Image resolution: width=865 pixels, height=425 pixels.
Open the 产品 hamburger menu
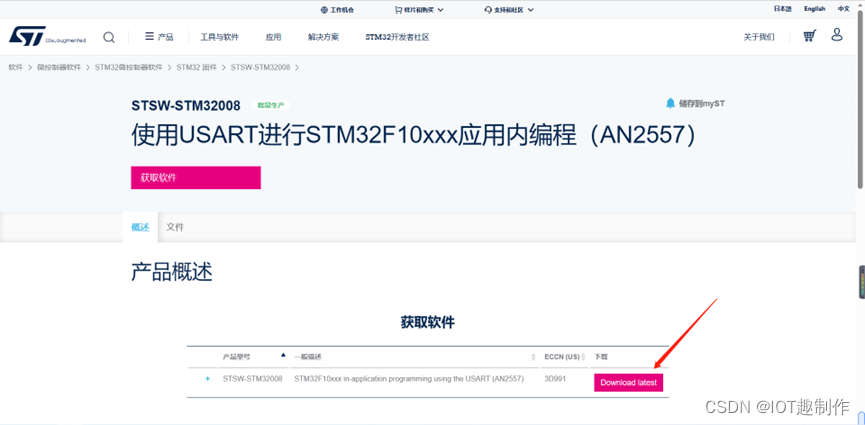(x=159, y=37)
